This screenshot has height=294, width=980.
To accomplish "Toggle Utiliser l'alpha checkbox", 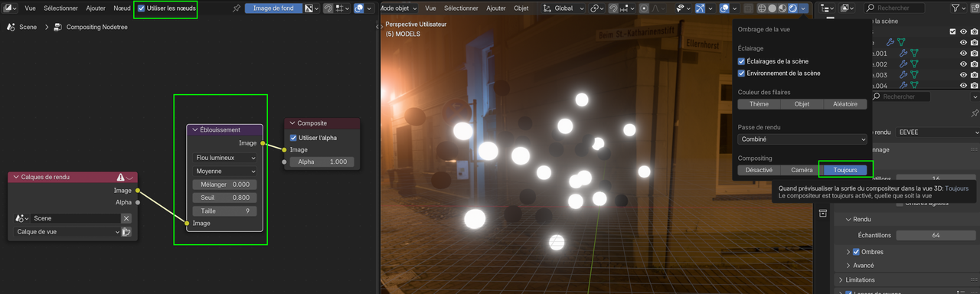I will point(293,138).
